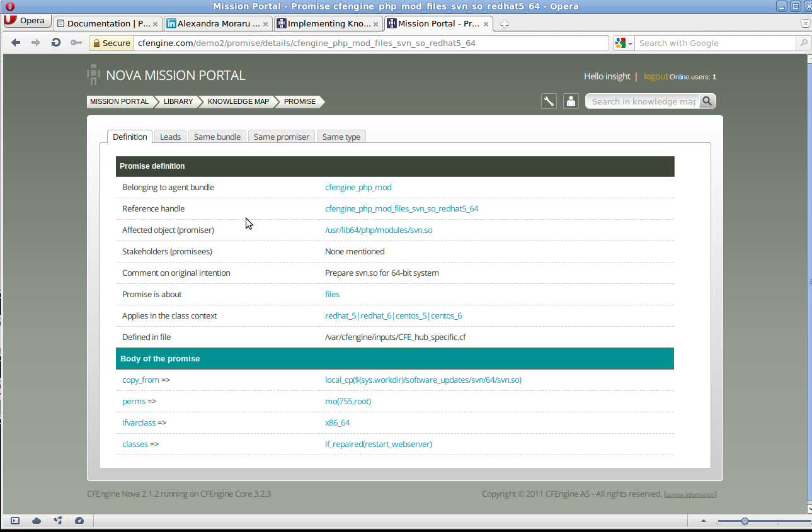This screenshot has height=532, width=812.
Task: Open the redhat_5|redhat_6|centos_5|centos_6 class link
Action: coord(394,315)
